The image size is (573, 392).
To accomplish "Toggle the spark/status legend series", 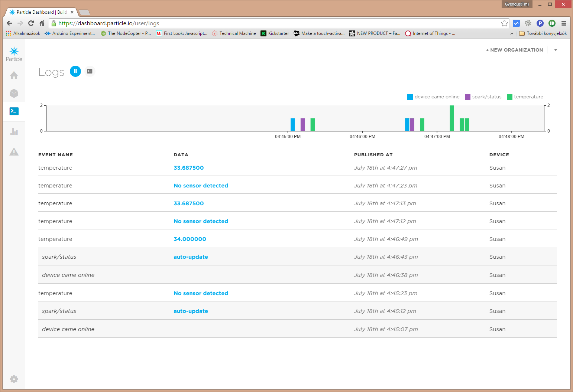I will (483, 97).
